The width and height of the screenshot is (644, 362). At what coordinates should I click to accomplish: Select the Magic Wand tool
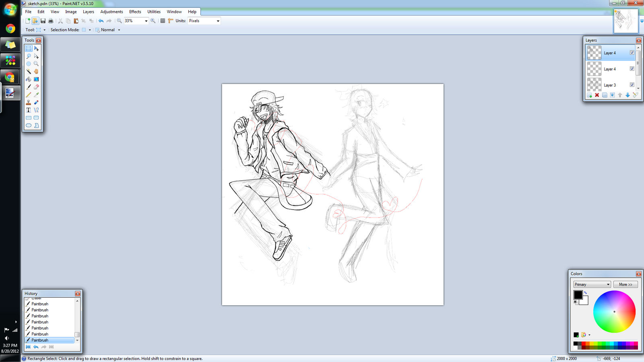[29, 71]
